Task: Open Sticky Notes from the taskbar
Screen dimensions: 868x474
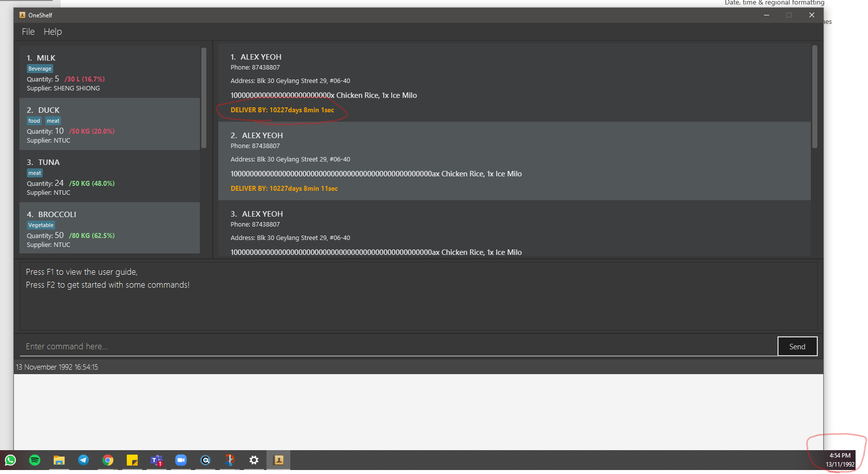Action: point(132,460)
